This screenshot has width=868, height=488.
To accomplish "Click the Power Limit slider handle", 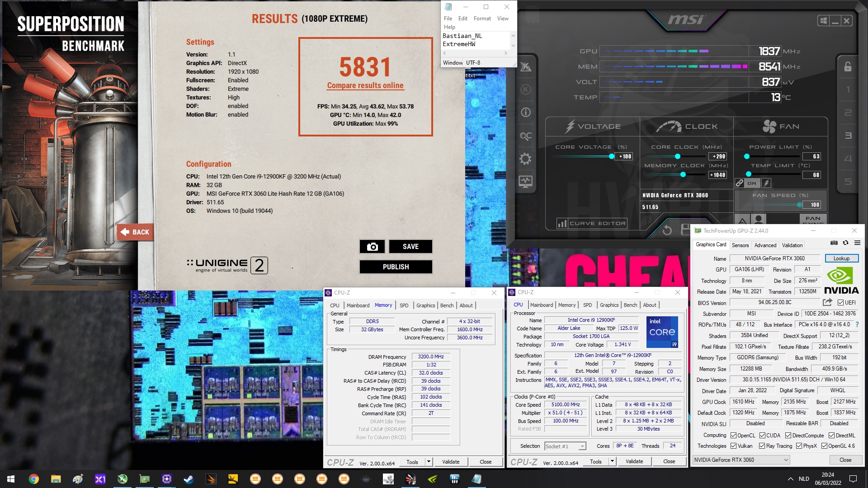I will click(747, 156).
